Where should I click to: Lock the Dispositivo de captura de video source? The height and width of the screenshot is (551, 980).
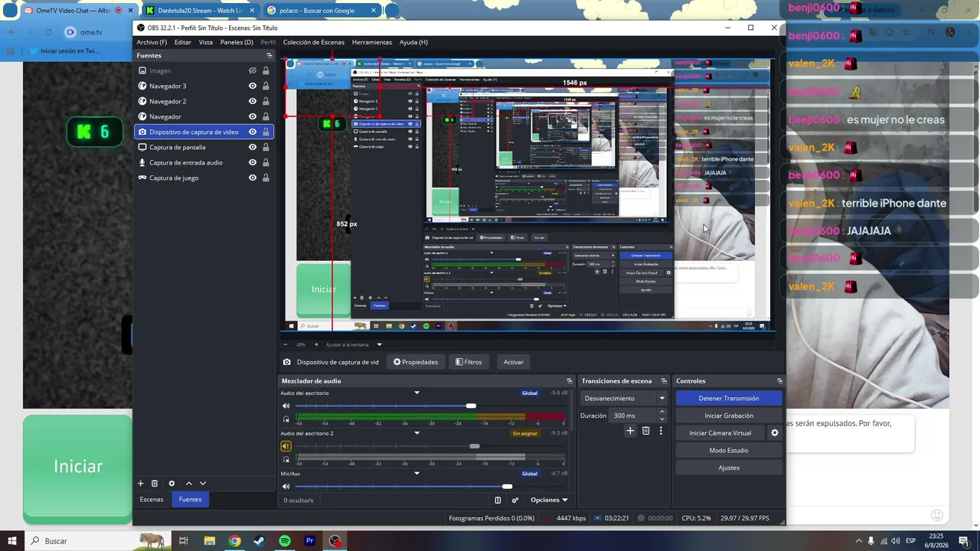(x=266, y=132)
